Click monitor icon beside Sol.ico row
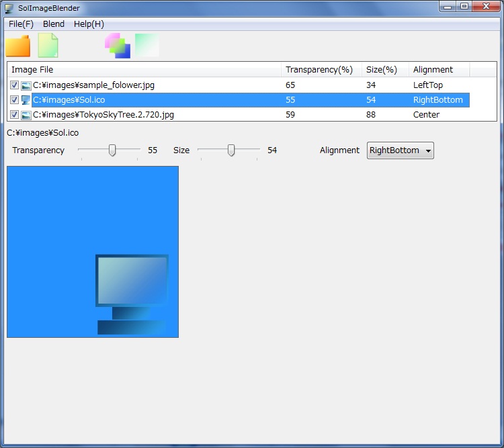 pos(26,100)
